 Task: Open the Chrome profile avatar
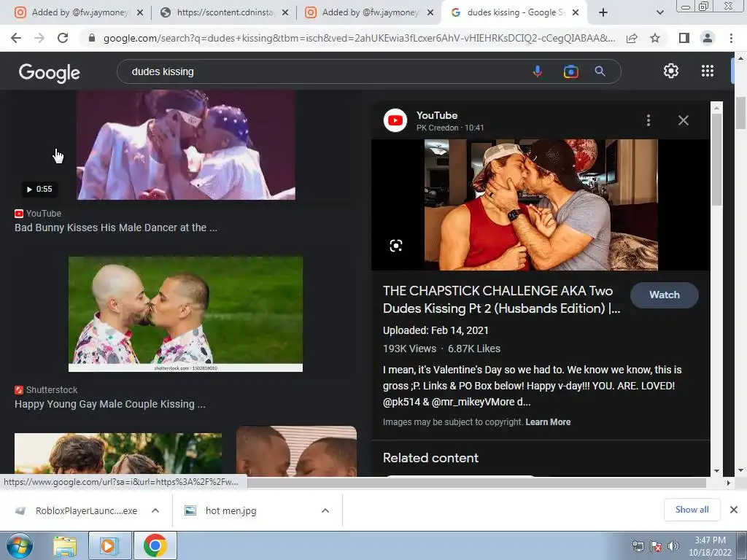tap(708, 38)
